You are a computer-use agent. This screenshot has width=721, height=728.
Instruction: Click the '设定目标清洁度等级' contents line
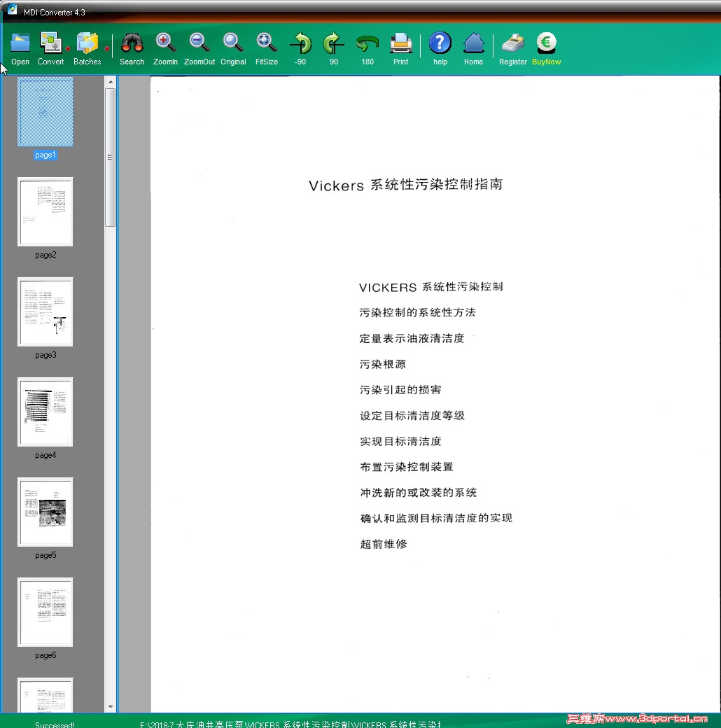coord(412,416)
